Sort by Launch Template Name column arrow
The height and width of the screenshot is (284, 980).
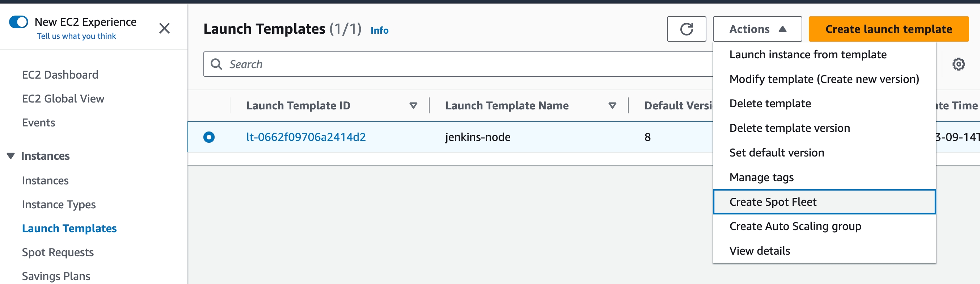coord(612,105)
